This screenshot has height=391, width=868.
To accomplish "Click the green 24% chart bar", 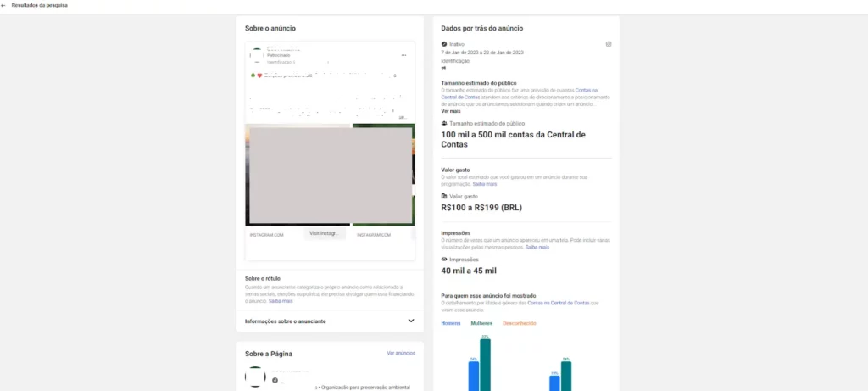I will click(x=565, y=376).
